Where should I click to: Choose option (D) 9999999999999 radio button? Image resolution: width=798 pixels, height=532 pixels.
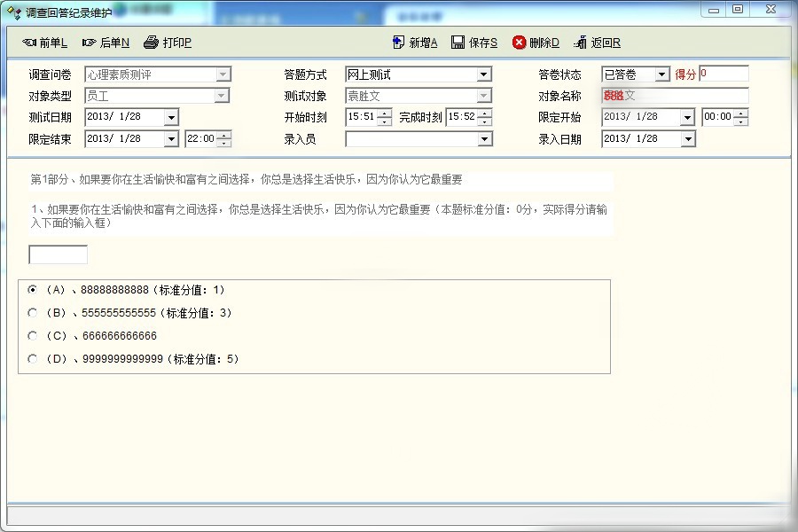[x=33, y=358]
